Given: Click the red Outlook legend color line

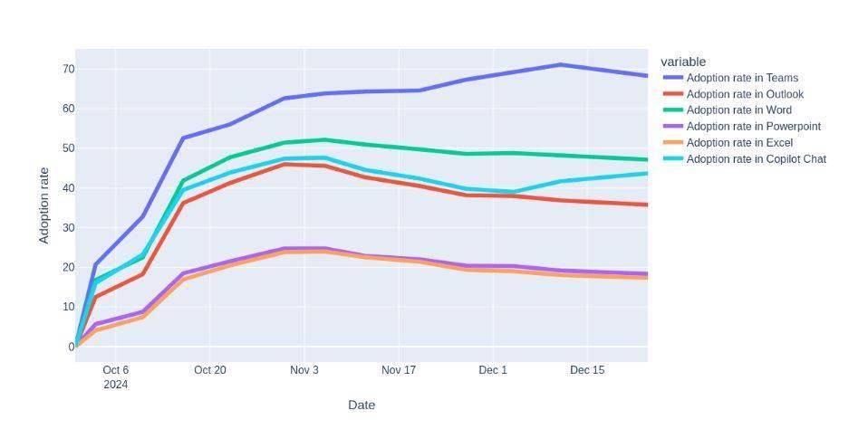Looking at the screenshot, I should [x=672, y=94].
